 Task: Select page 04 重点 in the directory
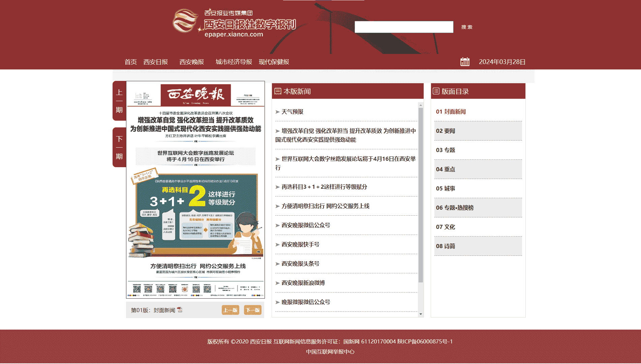tap(478, 169)
